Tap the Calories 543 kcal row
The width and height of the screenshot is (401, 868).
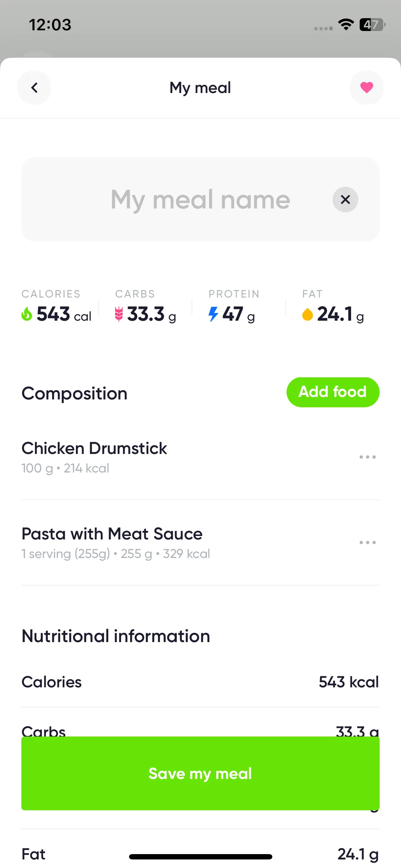coord(200,682)
